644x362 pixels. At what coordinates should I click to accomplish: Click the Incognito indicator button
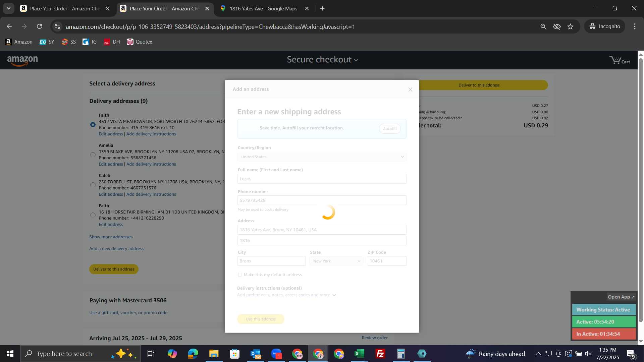[605, 26]
